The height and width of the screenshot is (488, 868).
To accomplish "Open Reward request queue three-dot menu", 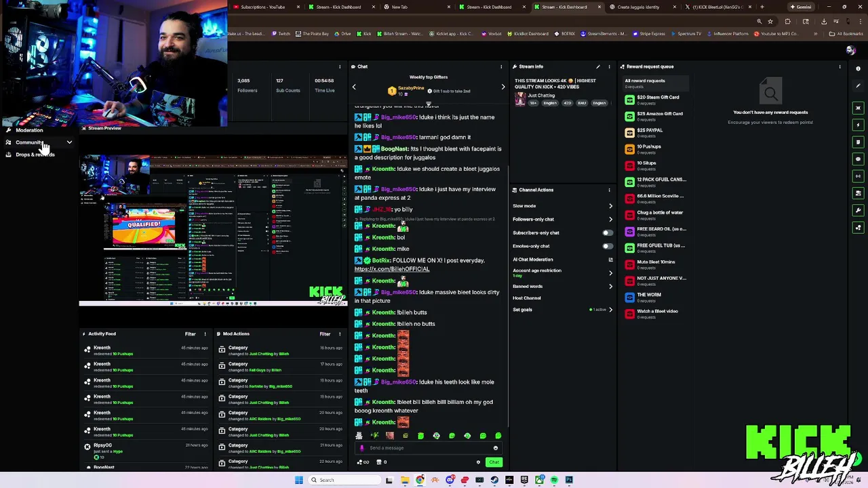I will (x=840, y=66).
